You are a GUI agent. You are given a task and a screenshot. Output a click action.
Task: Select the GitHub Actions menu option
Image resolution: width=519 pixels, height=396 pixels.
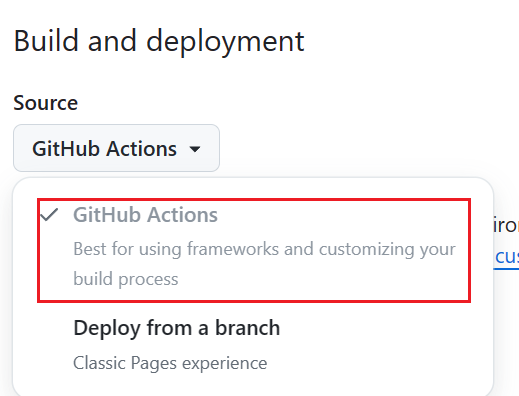pos(254,250)
